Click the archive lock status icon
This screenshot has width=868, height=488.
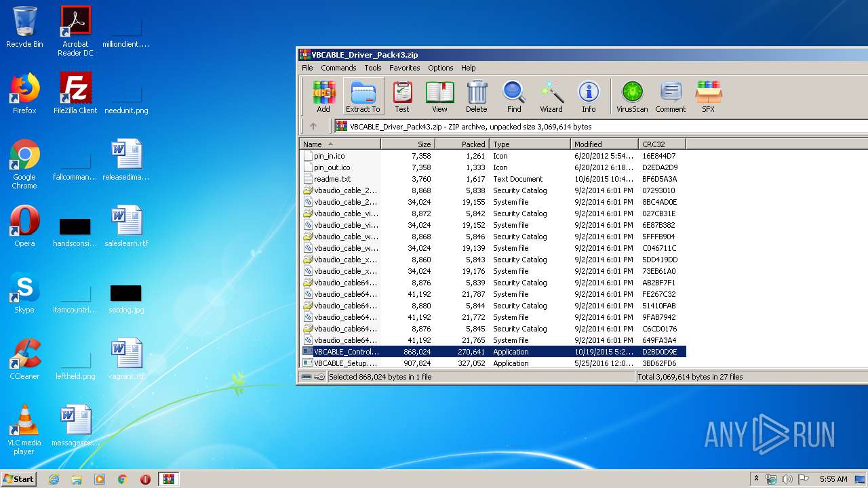319,377
